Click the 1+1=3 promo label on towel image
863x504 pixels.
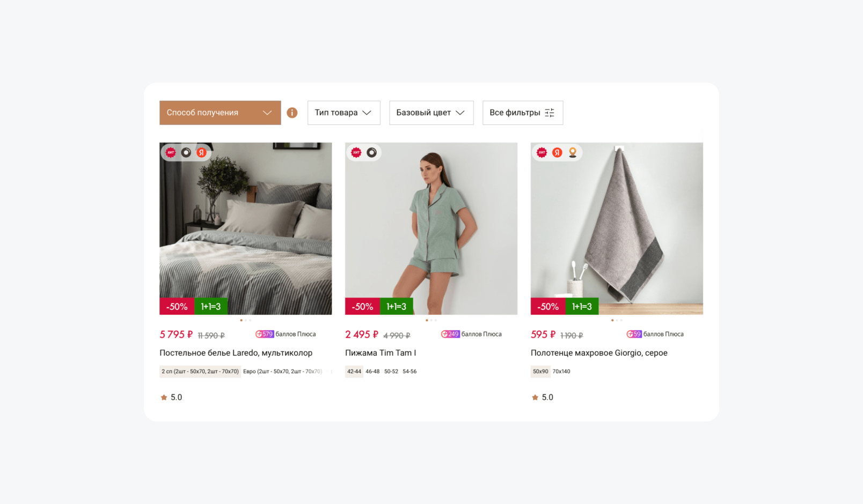pyautogui.click(x=582, y=307)
